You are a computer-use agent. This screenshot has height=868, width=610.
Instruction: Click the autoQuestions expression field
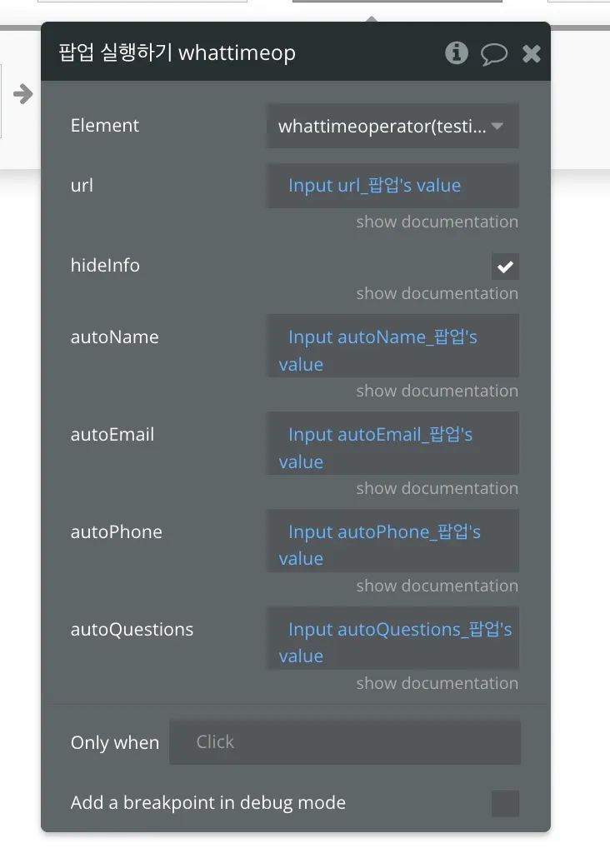pos(392,642)
